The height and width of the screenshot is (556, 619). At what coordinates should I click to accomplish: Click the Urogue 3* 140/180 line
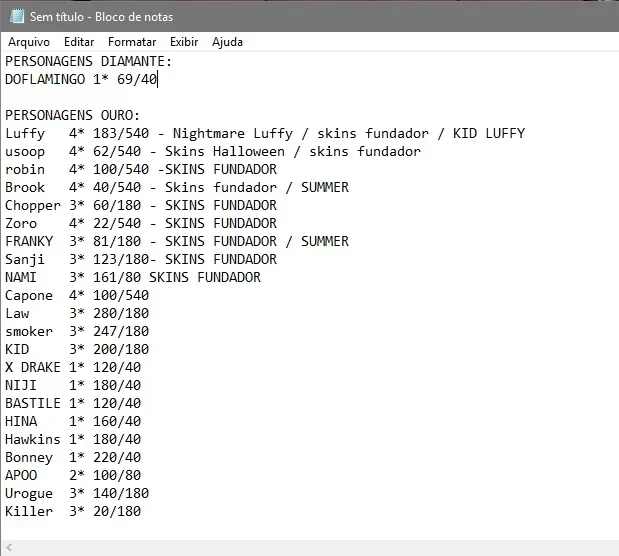click(77, 493)
